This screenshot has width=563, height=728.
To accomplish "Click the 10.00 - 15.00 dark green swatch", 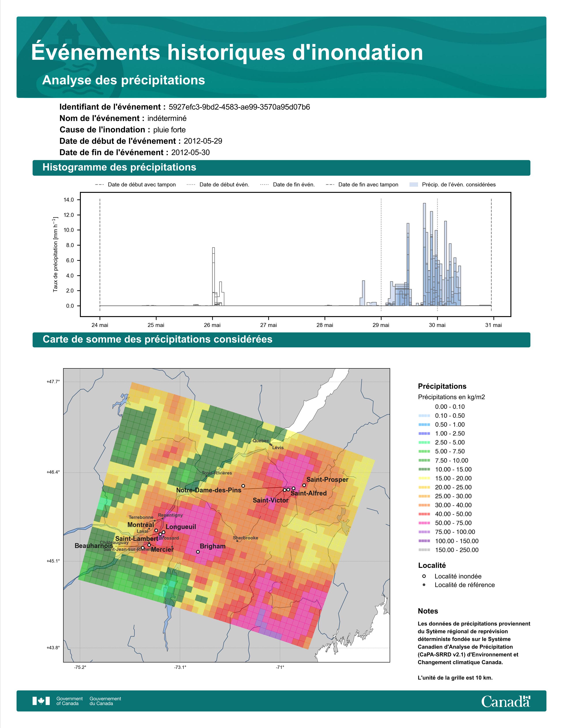I will [424, 469].
